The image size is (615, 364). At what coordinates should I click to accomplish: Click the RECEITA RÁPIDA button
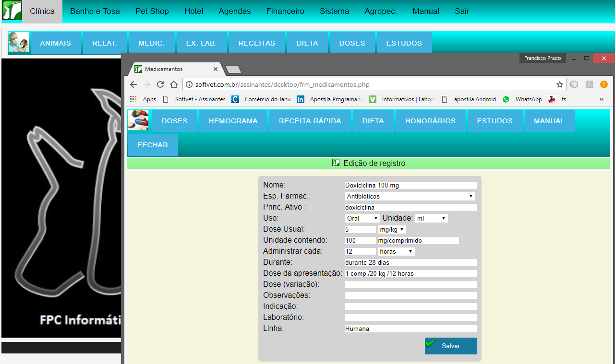310,121
